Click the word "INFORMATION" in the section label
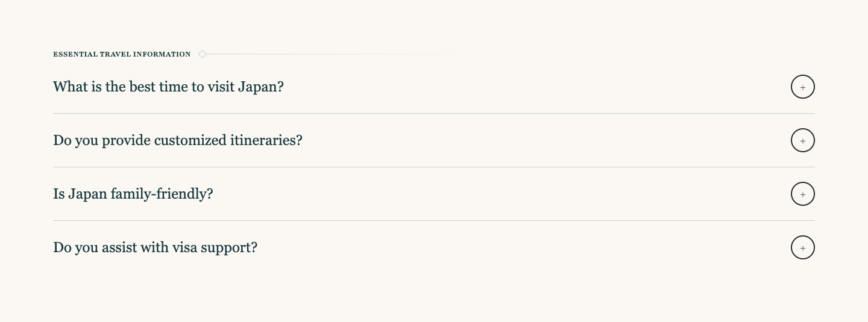This screenshot has width=868, height=322. [x=162, y=54]
